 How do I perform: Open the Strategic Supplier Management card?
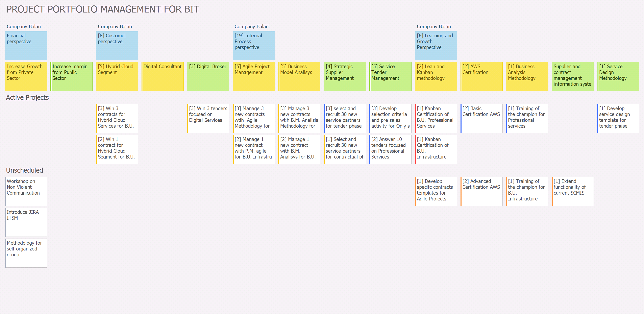pos(345,76)
